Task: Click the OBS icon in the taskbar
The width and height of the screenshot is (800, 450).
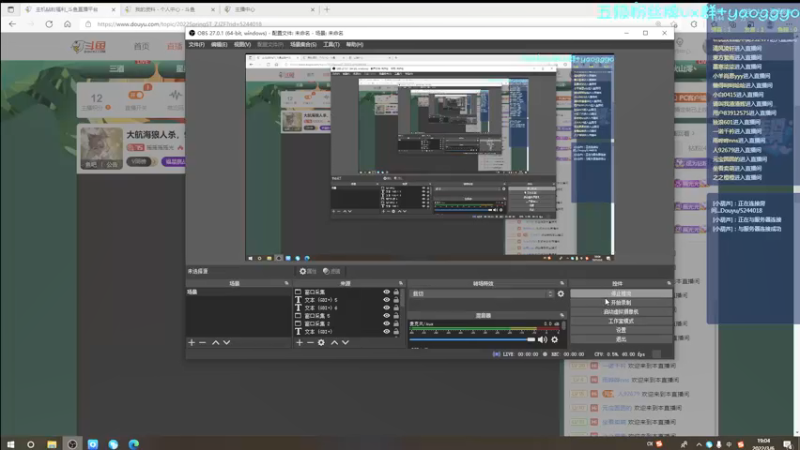Action: pyautogui.click(x=72, y=444)
